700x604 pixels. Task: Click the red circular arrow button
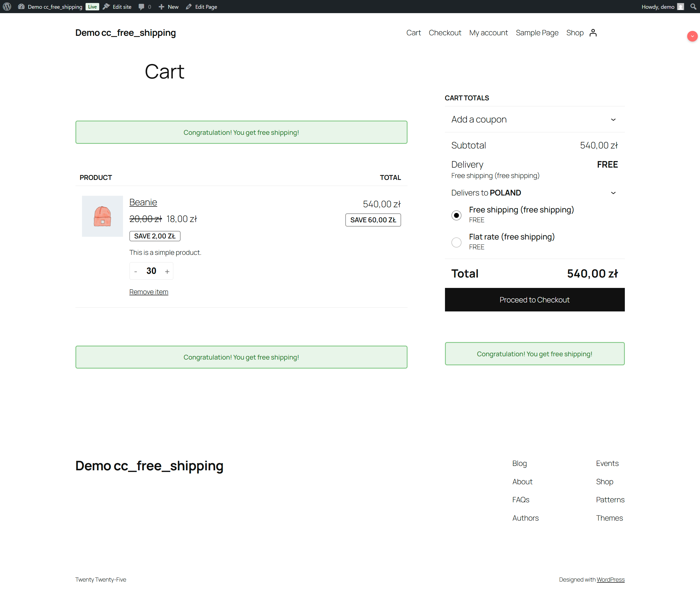pos(692,36)
